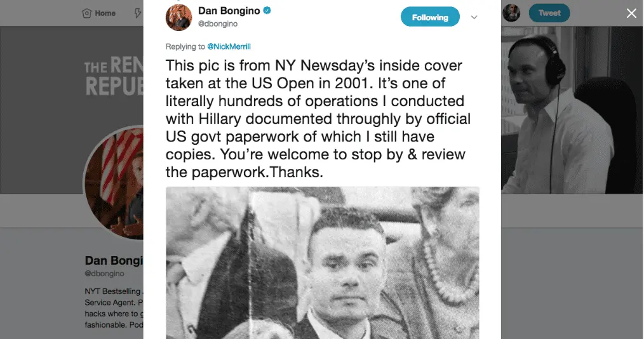Open the @NickMerrill reply link

point(229,46)
